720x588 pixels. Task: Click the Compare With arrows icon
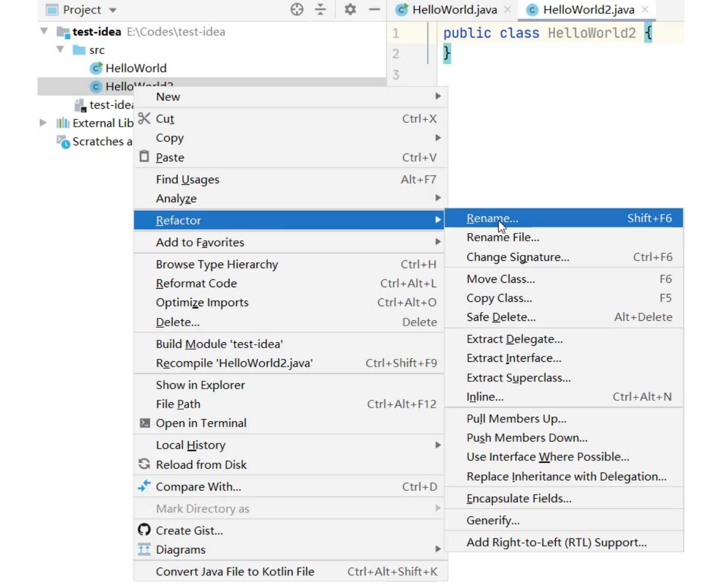[144, 486]
